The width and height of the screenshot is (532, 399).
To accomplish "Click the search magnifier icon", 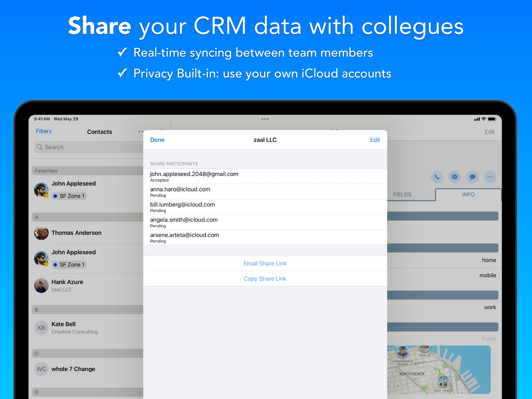I will (x=40, y=147).
